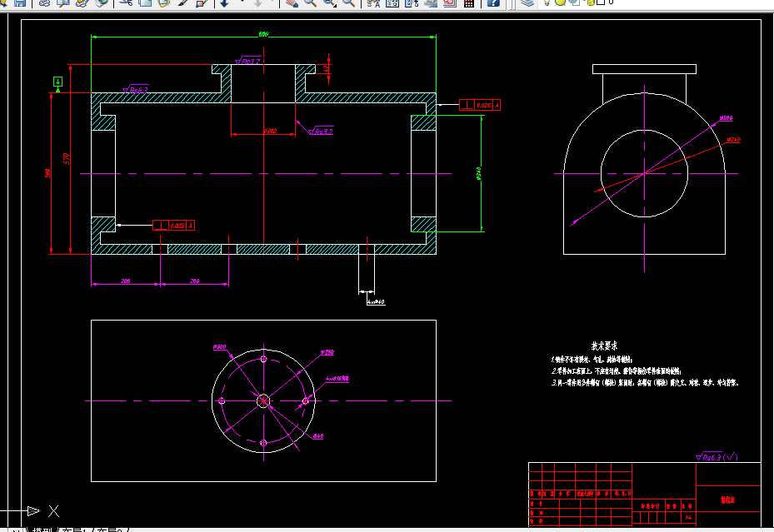This screenshot has width=774, height=532.
Task: Select the lower-left 0.025 tolerance frame
Action: pyautogui.click(x=173, y=226)
